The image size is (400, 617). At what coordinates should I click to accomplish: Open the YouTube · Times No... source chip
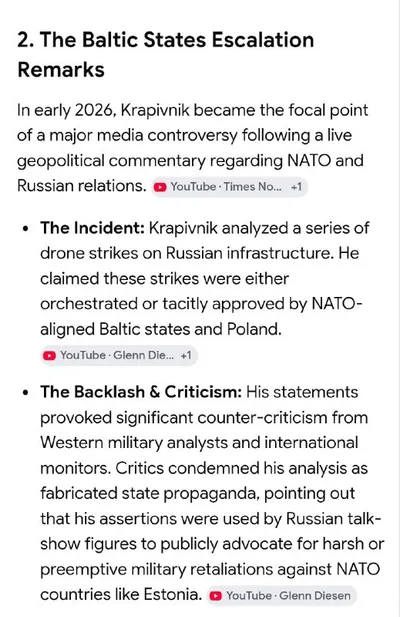click(229, 187)
